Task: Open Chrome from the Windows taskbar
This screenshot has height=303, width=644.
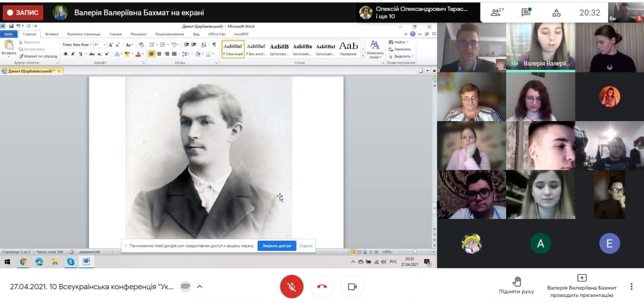Action: pyautogui.click(x=23, y=262)
